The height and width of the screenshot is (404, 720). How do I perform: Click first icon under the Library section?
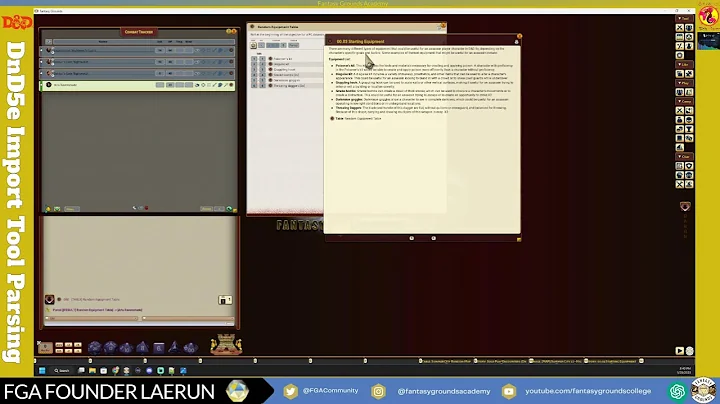(680, 73)
